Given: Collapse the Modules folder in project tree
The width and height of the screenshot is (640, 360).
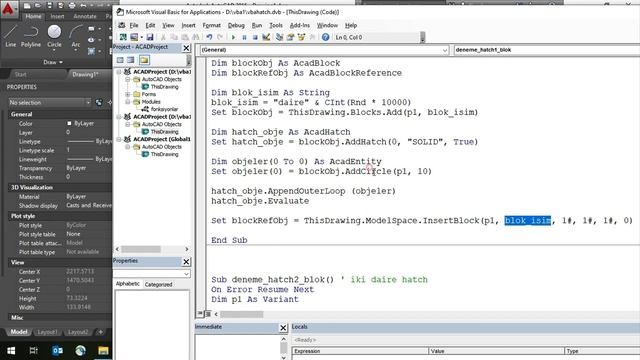Looking at the screenshot, I should click(x=128, y=102).
